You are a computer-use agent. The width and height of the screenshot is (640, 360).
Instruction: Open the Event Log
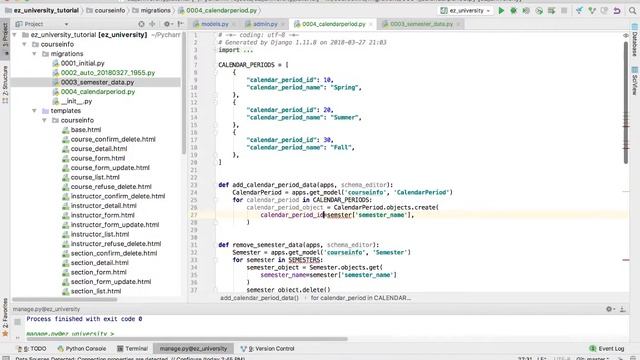click(607, 349)
